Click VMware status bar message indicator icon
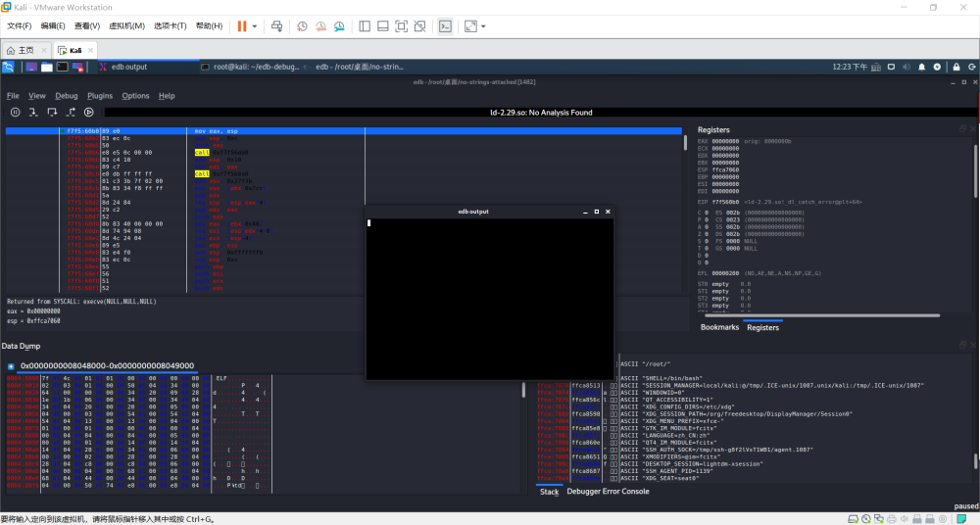This screenshot has height=525, width=980. click(961, 519)
